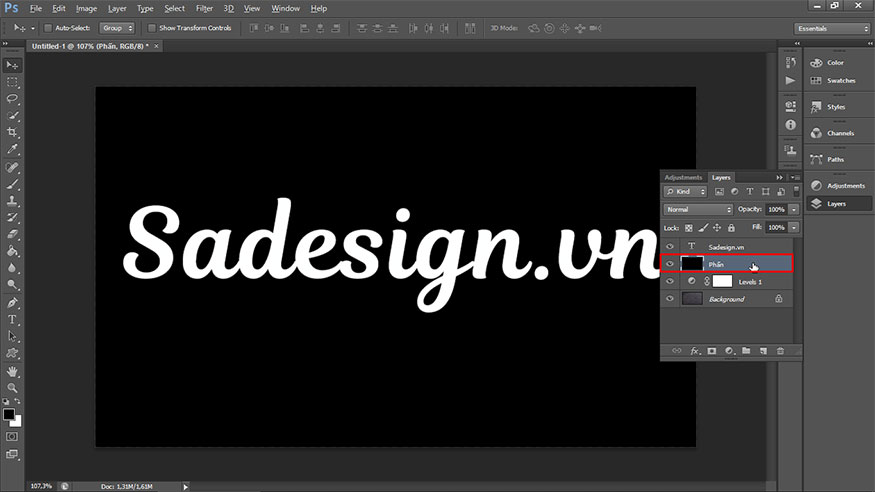The width and height of the screenshot is (875, 492).
Task: Click the add layer mask icon
Action: point(711,351)
